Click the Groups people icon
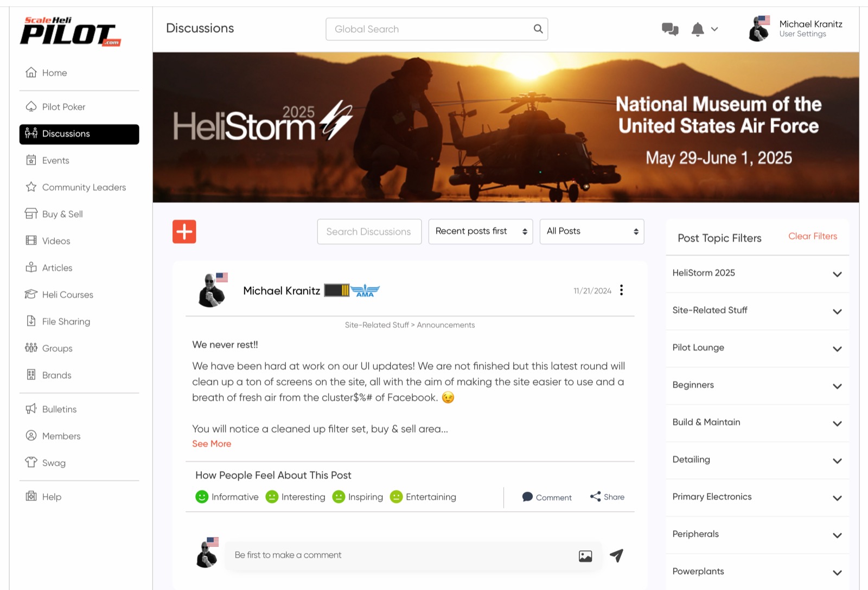Viewport: 868px width, 590px height. click(31, 348)
